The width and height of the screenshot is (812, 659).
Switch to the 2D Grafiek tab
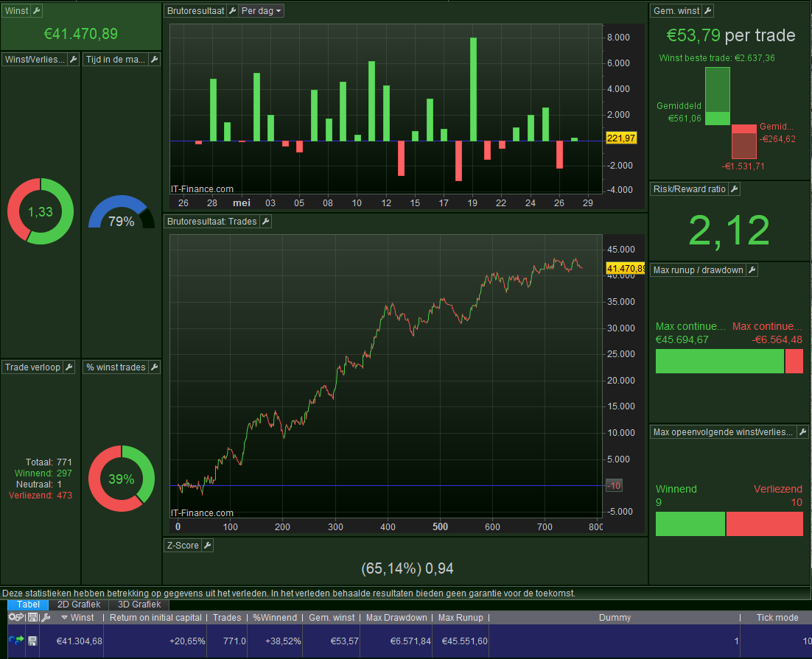click(79, 604)
